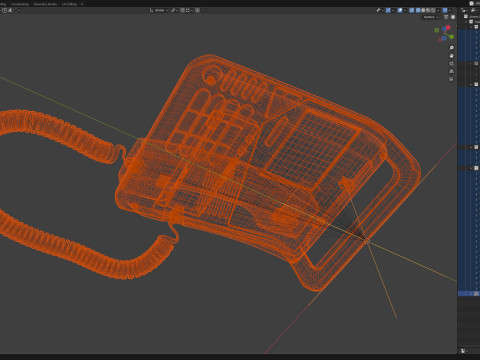The height and width of the screenshot is (360, 480).
Task: Open the overlays options dropdown arrow
Action: 405,10
